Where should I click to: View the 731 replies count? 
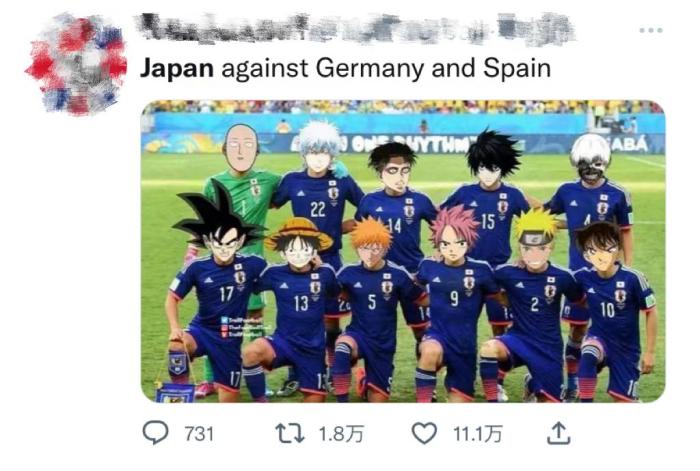point(199,434)
